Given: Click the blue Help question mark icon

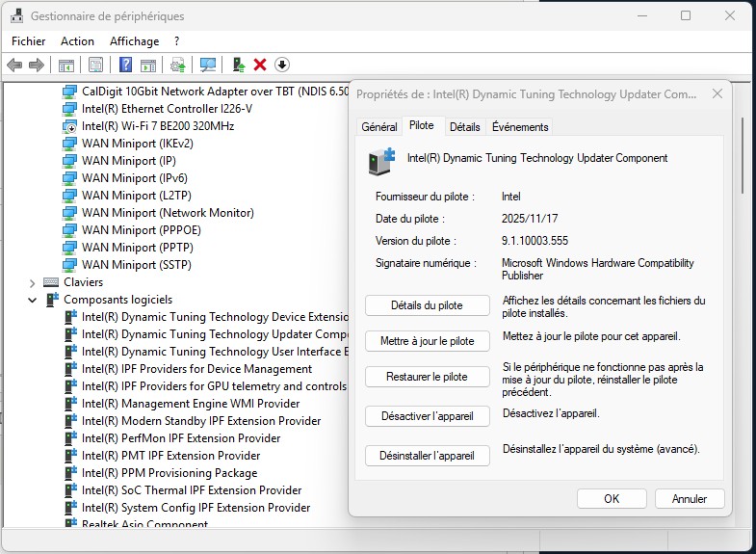Looking at the screenshot, I should pos(125,65).
